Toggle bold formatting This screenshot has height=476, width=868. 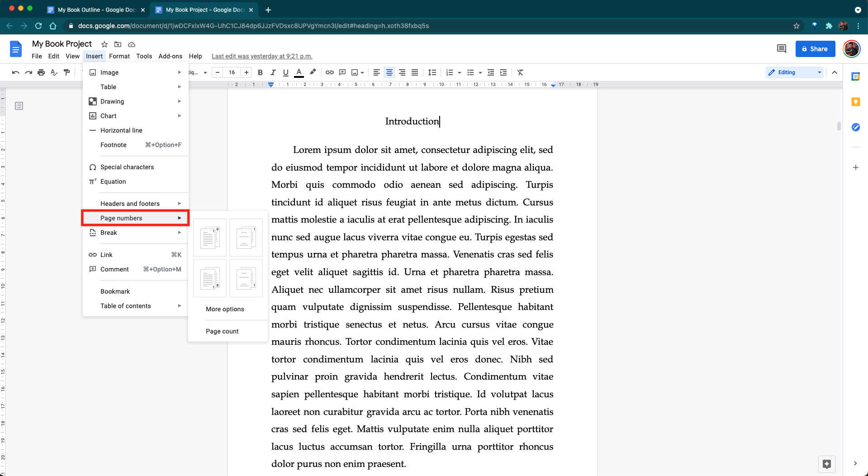click(x=260, y=72)
